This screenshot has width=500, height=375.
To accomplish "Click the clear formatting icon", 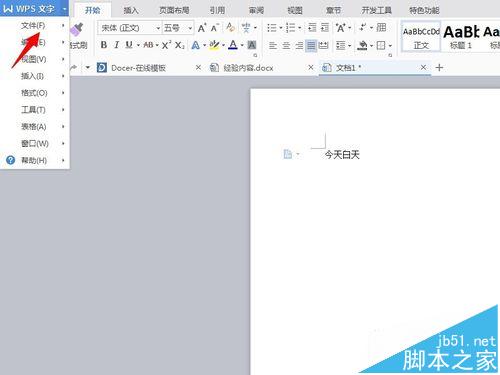I will (x=230, y=27).
